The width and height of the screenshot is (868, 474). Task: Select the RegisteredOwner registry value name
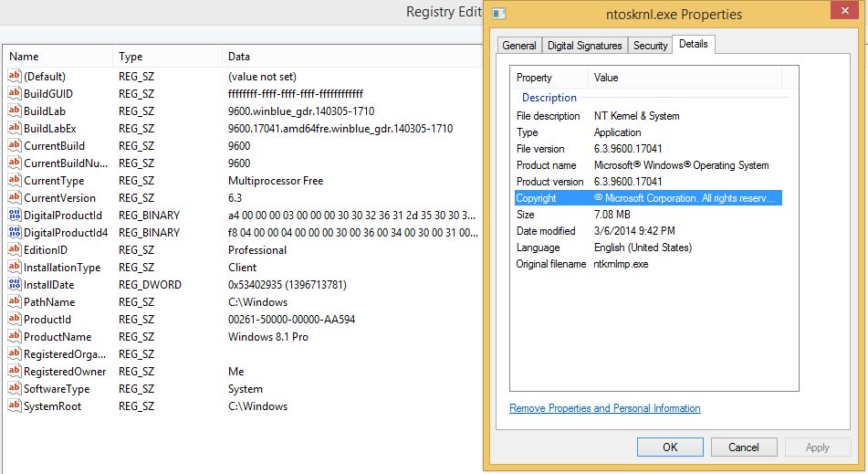point(65,372)
